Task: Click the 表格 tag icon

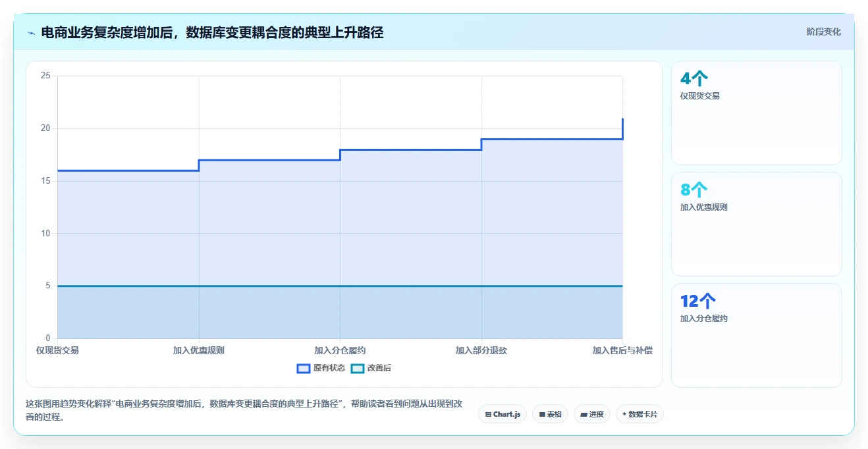Action: (x=542, y=415)
